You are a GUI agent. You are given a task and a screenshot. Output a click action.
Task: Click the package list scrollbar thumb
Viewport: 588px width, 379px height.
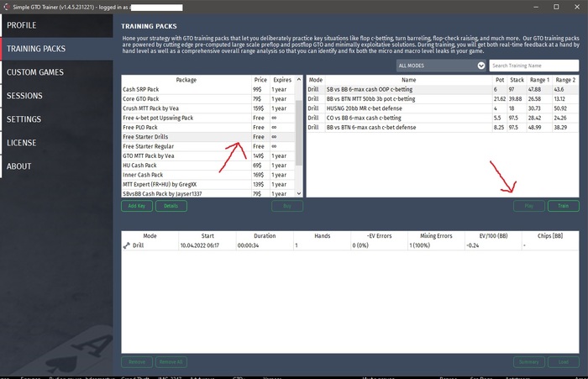tap(299, 133)
